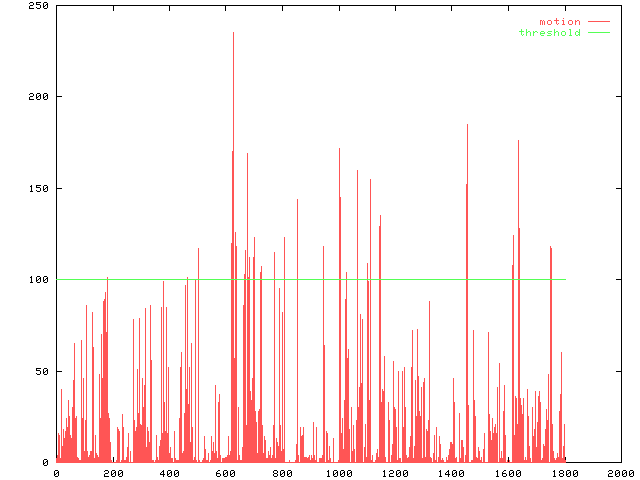Viewport: 640px width, 480px height.
Task: Click the 1400 label on the x-axis
Action: click(x=451, y=473)
